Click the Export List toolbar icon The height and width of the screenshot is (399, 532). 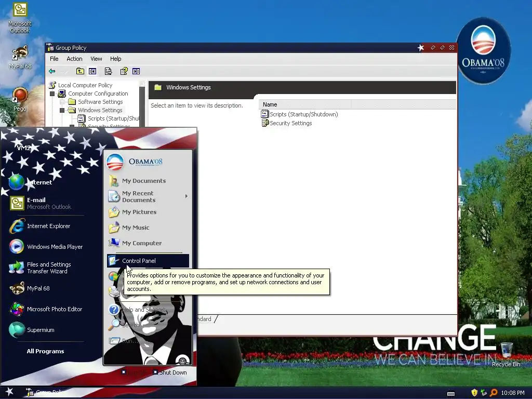[108, 71]
